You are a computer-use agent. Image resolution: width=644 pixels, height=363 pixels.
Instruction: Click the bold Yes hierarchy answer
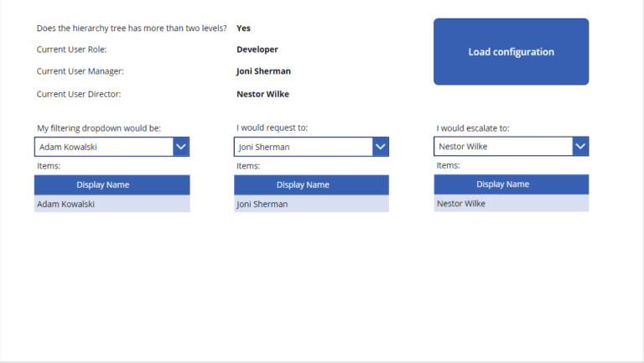click(243, 28)
